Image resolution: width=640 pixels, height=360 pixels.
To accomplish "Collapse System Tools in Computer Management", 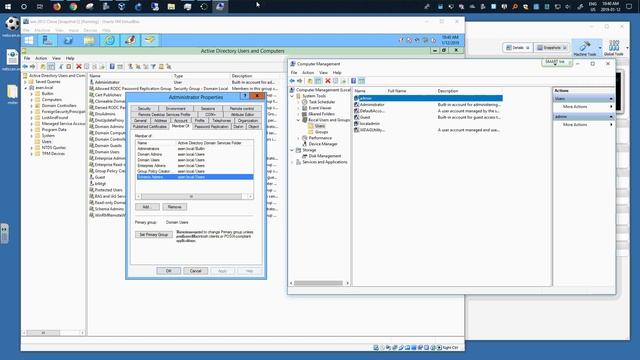I will coord(292,96).
